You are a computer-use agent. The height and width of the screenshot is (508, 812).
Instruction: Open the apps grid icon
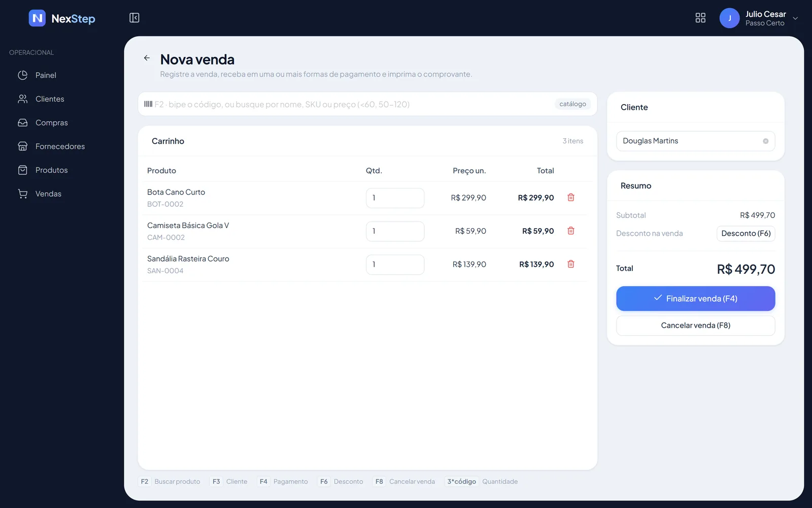point(700,18)
